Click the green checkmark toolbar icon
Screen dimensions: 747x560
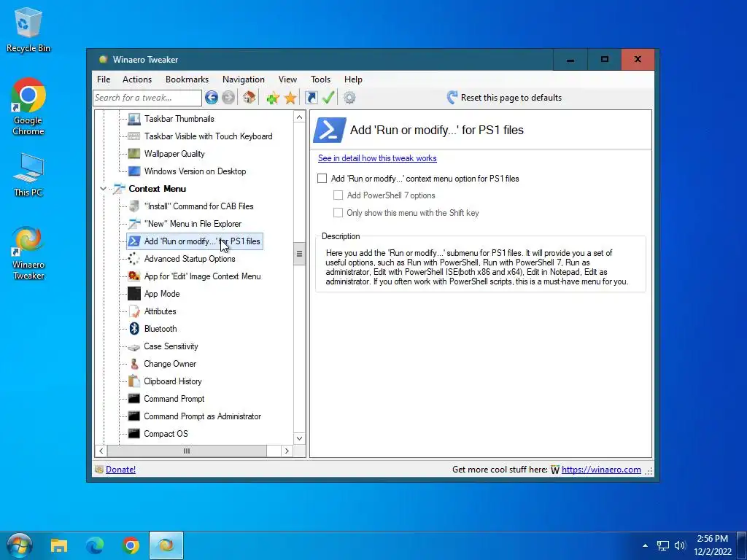click(x=328, y=98)
